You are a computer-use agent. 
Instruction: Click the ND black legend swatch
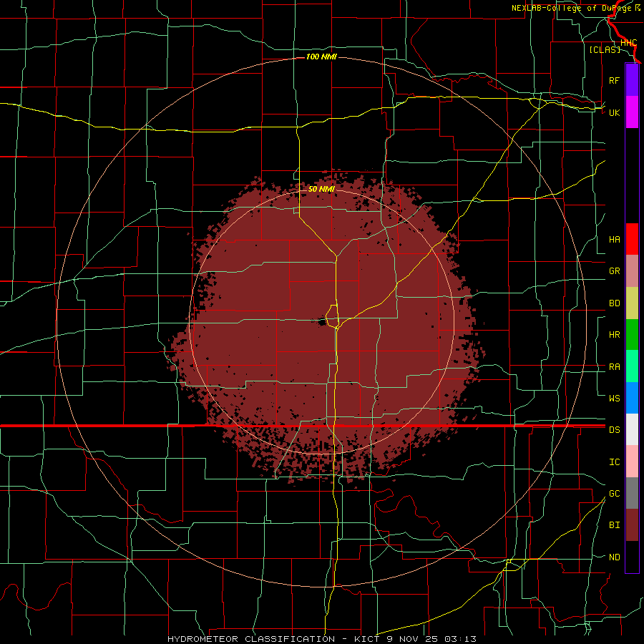coord(632,557)
